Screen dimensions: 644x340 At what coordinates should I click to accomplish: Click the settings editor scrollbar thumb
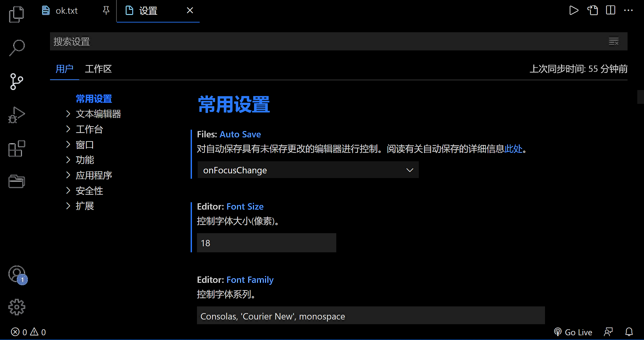click(640, 97)
